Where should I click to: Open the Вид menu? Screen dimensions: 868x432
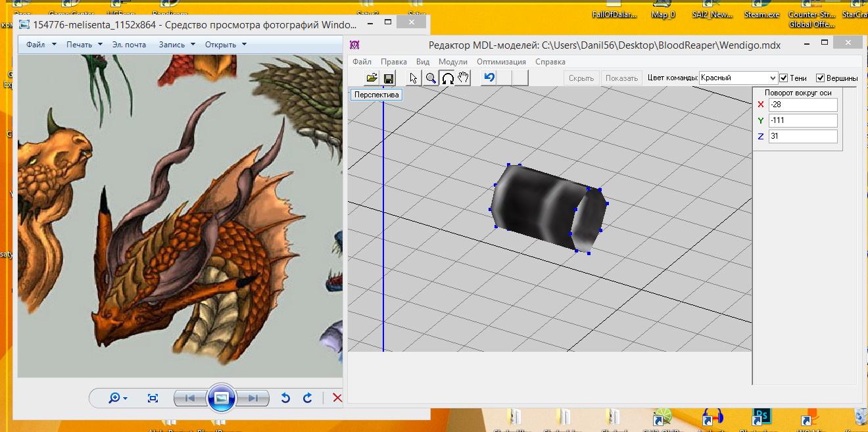pyautogui.click(x=423, y=62)
